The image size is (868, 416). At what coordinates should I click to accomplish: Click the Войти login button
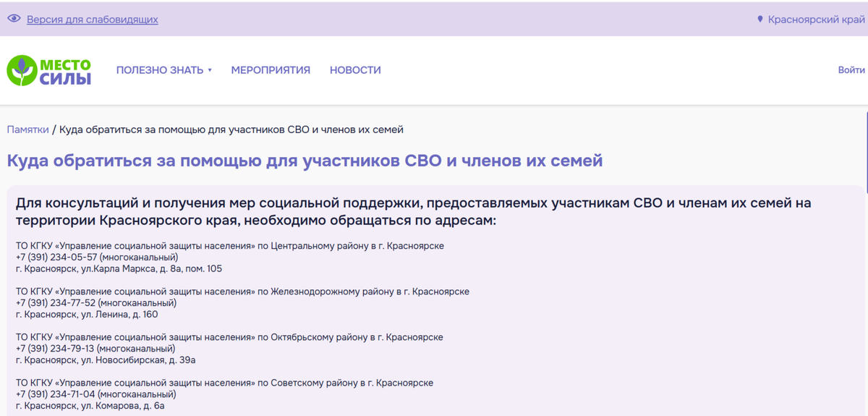[x=851, y=70]
